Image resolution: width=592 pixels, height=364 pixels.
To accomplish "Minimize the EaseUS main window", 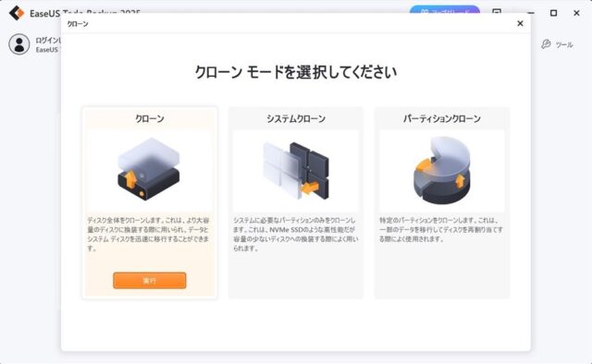I will pyautogui.click(x=530, y=12).
